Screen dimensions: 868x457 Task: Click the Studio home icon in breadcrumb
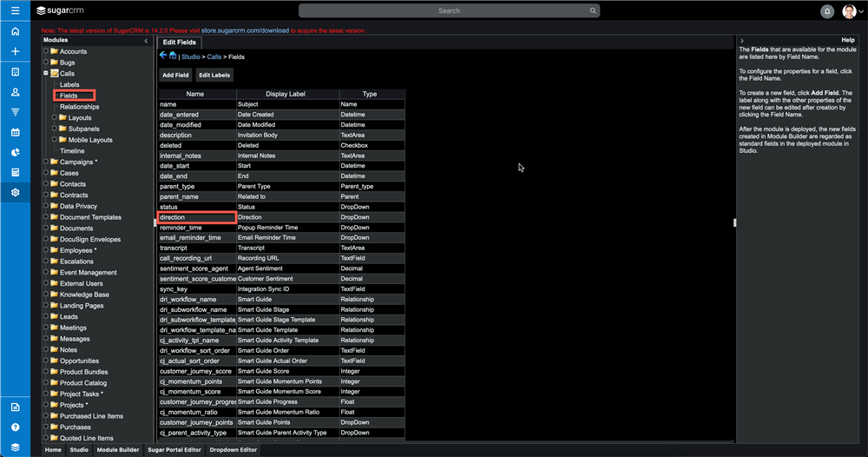173,56
